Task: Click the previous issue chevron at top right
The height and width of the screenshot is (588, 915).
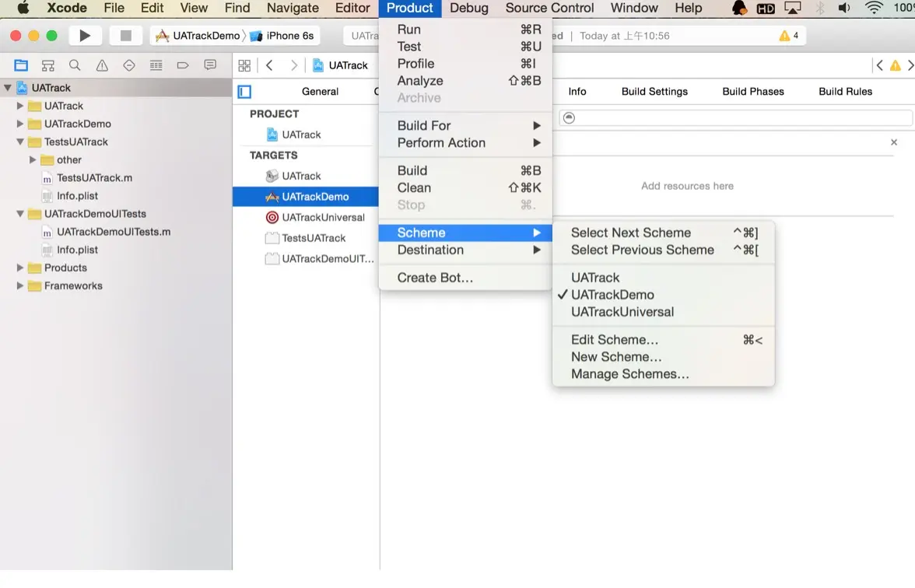Action: pos(879,65)
